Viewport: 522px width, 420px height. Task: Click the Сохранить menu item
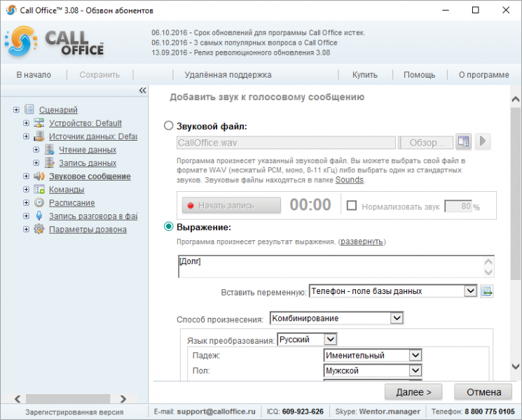click(x=99, y=75)
